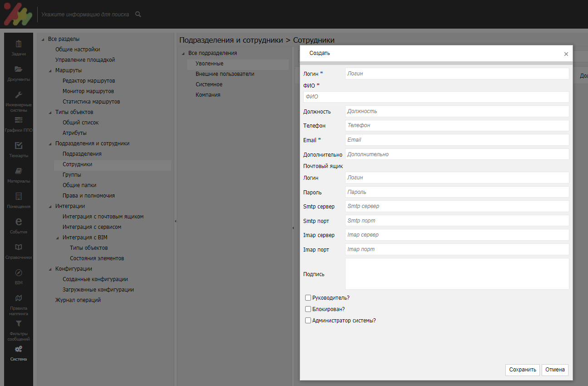
Task: Open the Документы folder icon
Action: tap(19, 69)
